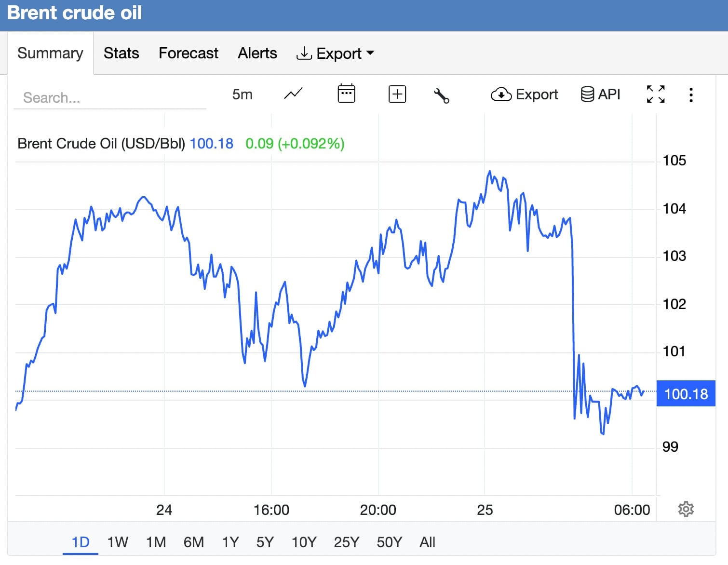Screen dimensions: 728x565
Task: Select the 1W time range
Action: (x=117, y=542)
